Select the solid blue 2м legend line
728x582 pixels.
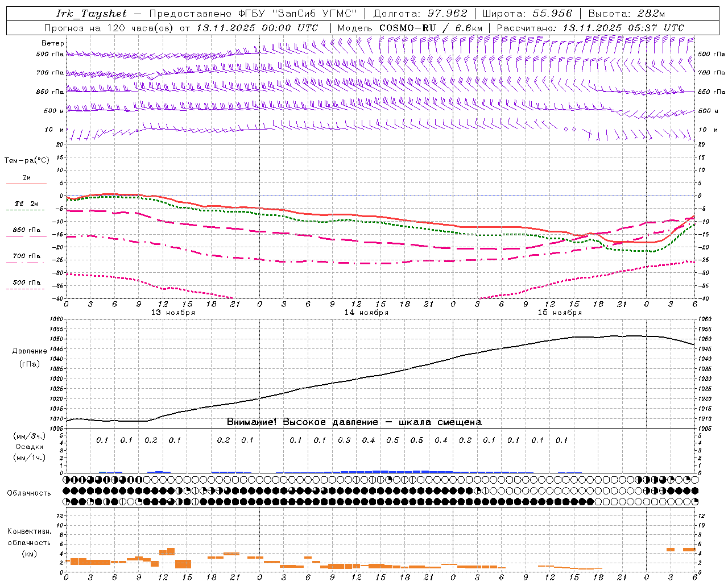(26, 184)
